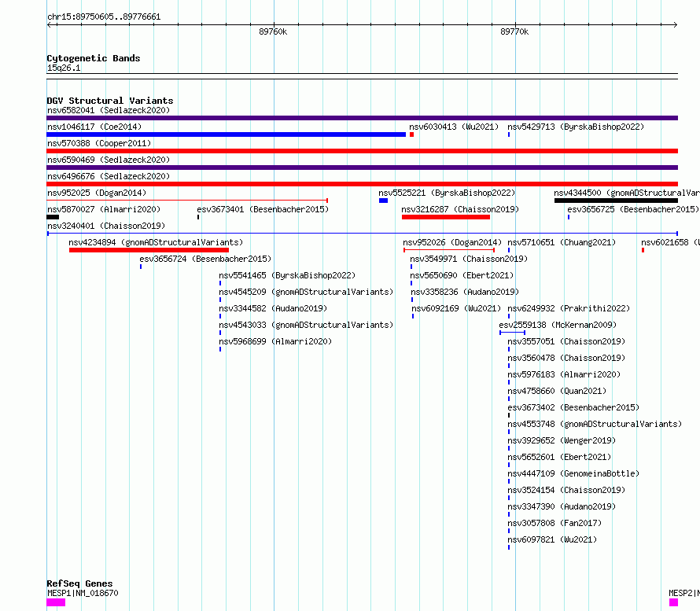This screenshot has height=611, width=700.
Task: Select the 15q26.1 band label
Action: coord(64,68)
